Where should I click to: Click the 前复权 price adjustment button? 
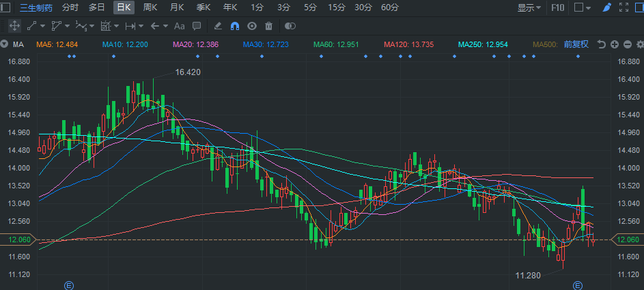coord(576,44)
